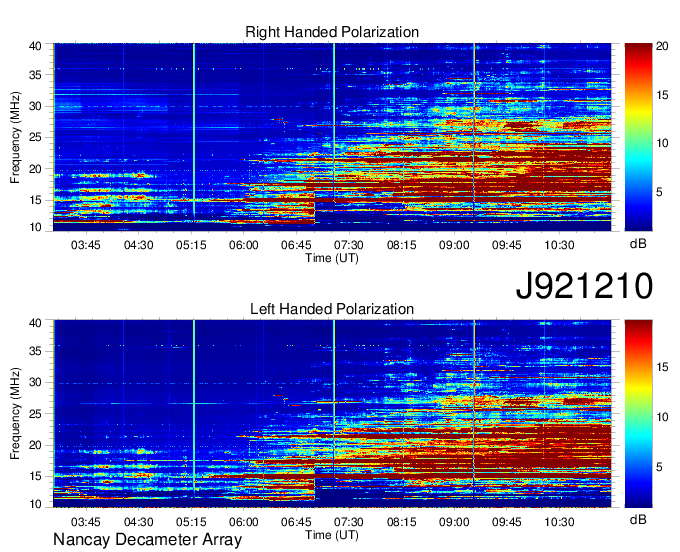Click the 'Right Handed Polarization' plot title

pyautogui.click(x=332, y=32)
